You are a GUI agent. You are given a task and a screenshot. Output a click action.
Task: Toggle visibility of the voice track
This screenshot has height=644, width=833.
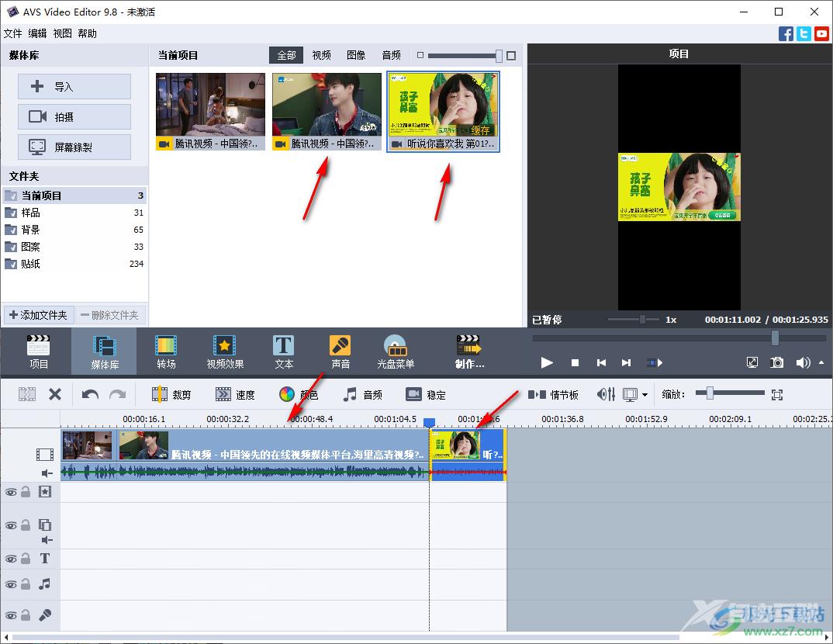[11, 615]
